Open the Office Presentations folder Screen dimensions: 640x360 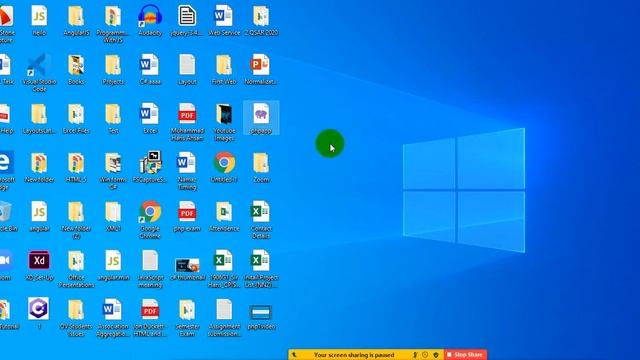pyautogui.click(x=76, y=269)
